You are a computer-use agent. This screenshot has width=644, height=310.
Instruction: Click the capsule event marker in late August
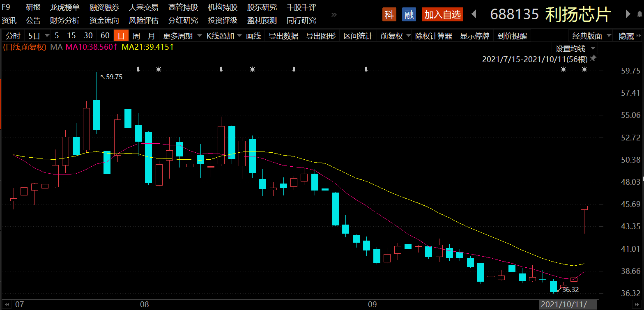click(x=294, y=69)
